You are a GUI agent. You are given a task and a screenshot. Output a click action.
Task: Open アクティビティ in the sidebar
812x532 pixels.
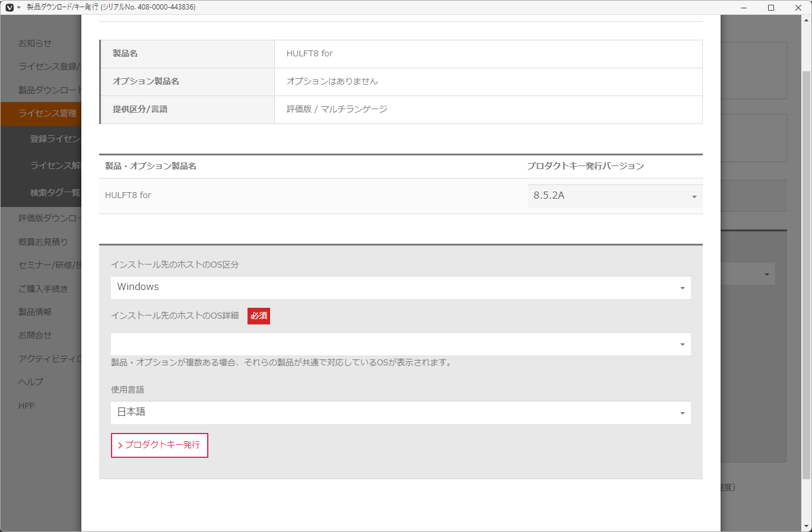50,359
